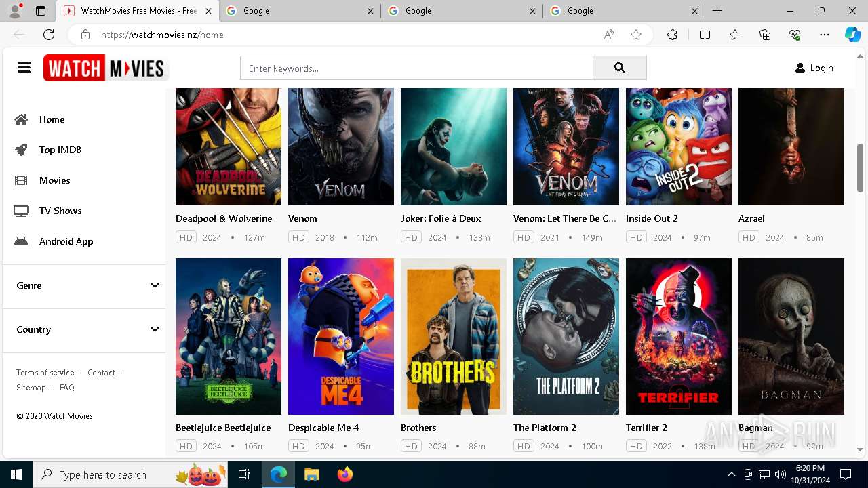The width and height of the screenshot is (868, 488).
Task: Open The Platform 2 poster
Action: click(x=566, y=336)
